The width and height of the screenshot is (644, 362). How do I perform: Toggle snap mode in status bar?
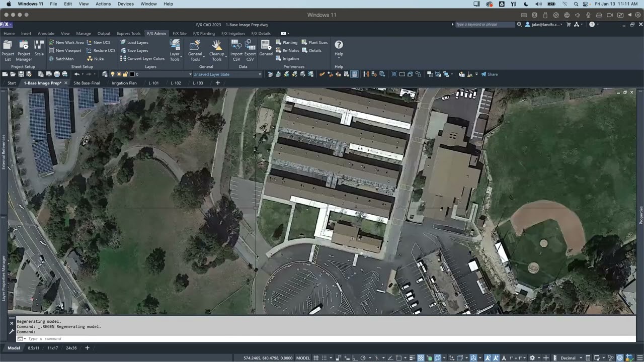coord(325,358)
